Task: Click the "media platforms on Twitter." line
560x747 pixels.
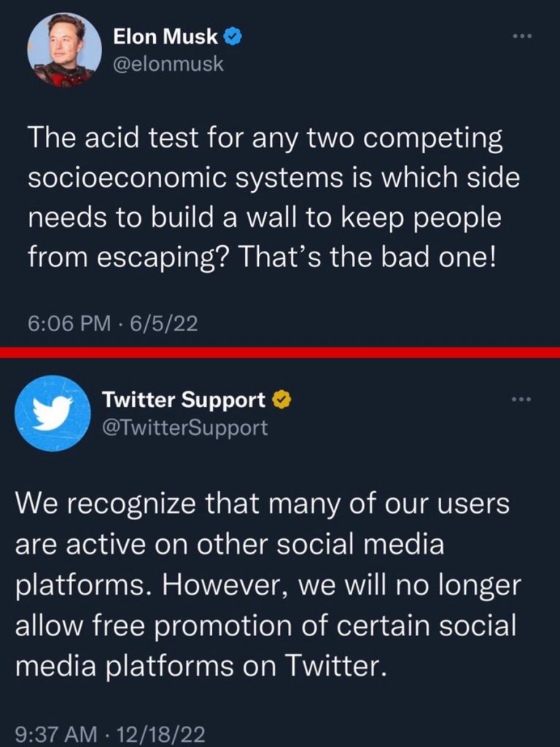Action: coord(199,665)
